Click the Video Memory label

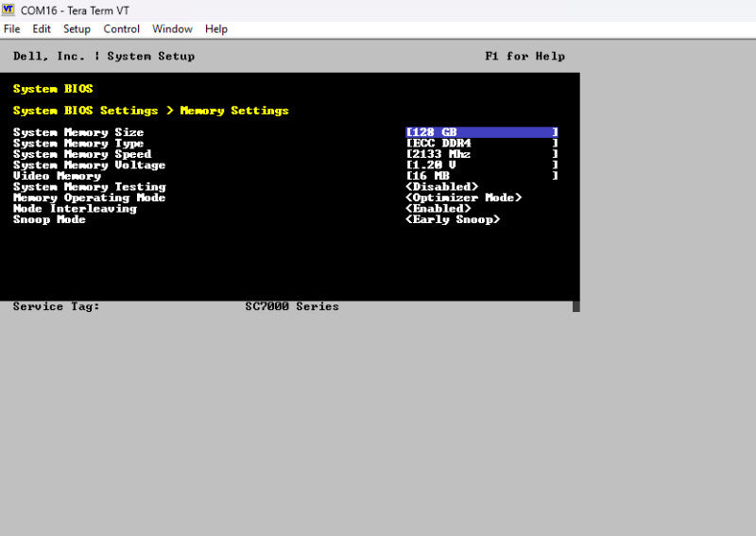tap(57, 176)
